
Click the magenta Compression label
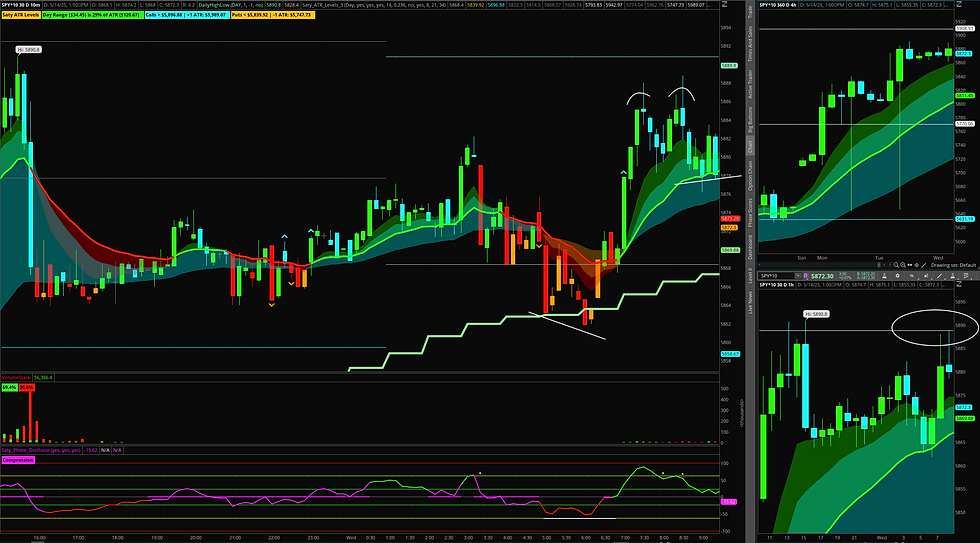(x=18, y=460)
